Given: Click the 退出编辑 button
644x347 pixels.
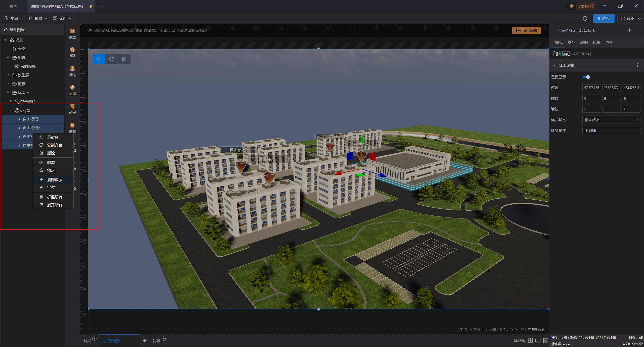Looking at the screenshot, I should click(527, 30).
